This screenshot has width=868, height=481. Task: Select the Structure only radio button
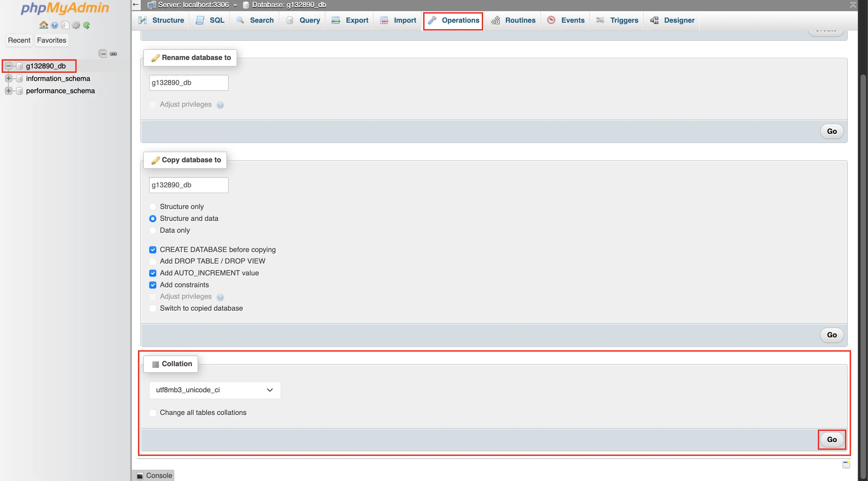(153, 207)
